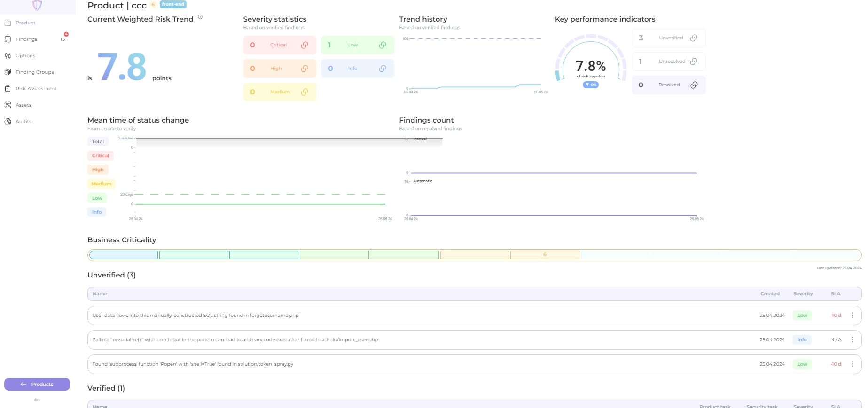868x408 pixels.
Task: Click the link icon on Medium severity card
Action: tap(305, 92)
